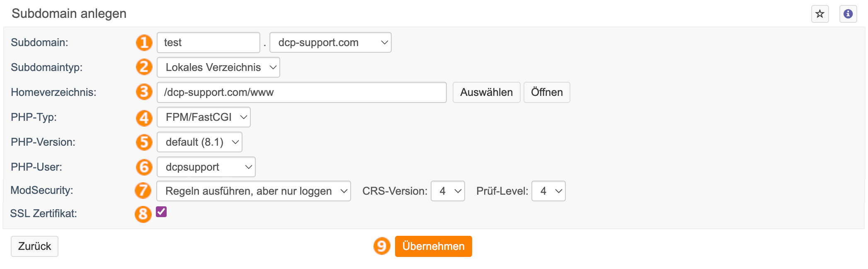868x269 pixels.
Task: Open the ModSecurity rules dropdown
Action: tap(254, 191)
